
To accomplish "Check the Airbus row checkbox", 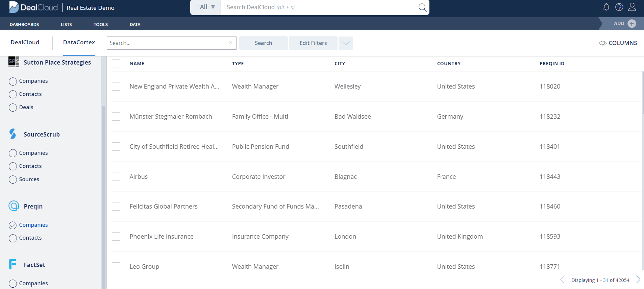I will 116,176.
